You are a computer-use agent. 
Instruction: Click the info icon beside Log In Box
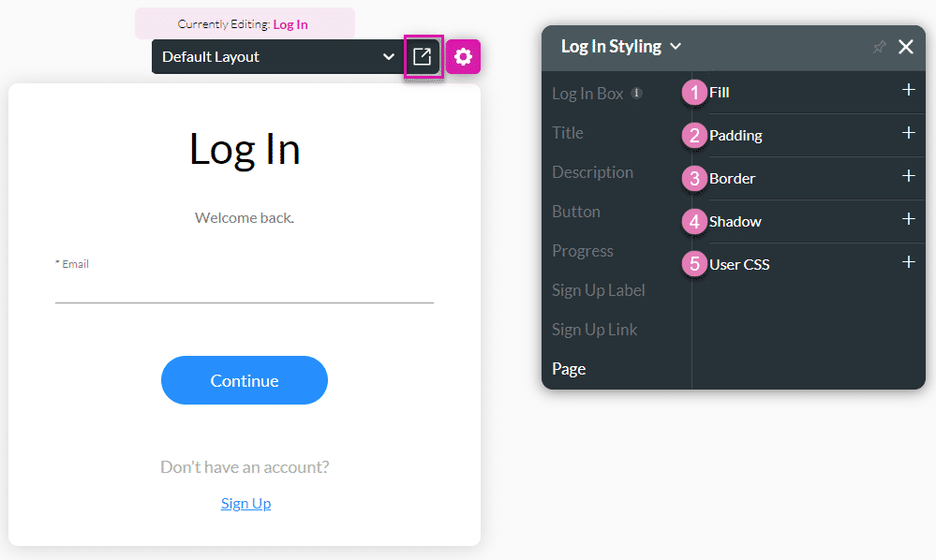(x=636, y=93)
